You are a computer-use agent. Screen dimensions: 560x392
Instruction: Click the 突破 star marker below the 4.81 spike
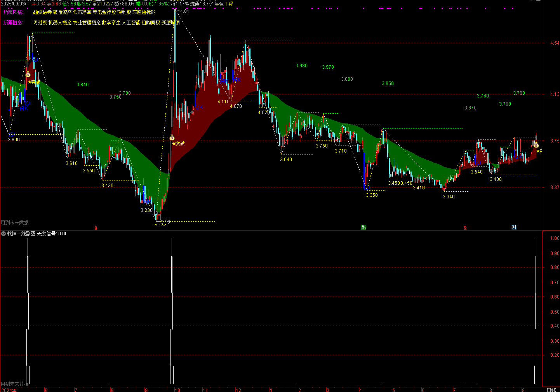179,144
